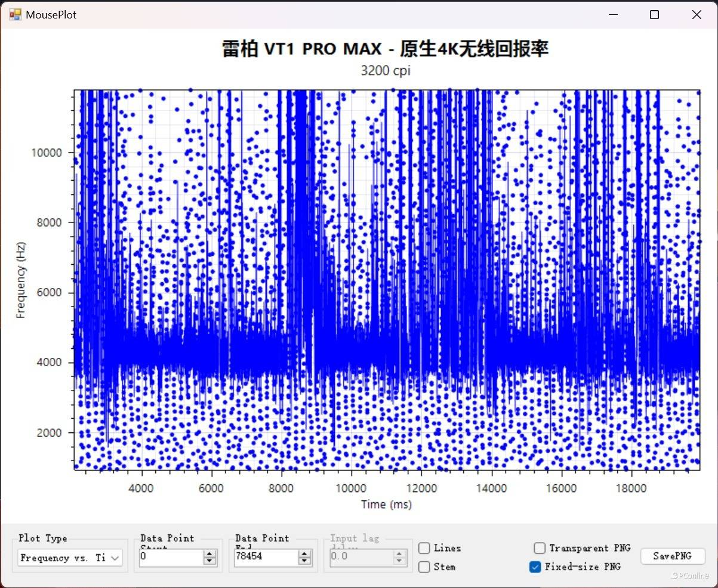Minimize the MousePlot window
718x588 pixels.
(613, 14)
